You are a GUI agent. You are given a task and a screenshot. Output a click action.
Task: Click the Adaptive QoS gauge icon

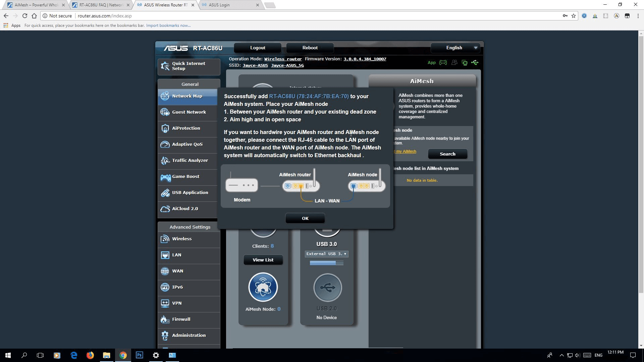pos(165,144)
